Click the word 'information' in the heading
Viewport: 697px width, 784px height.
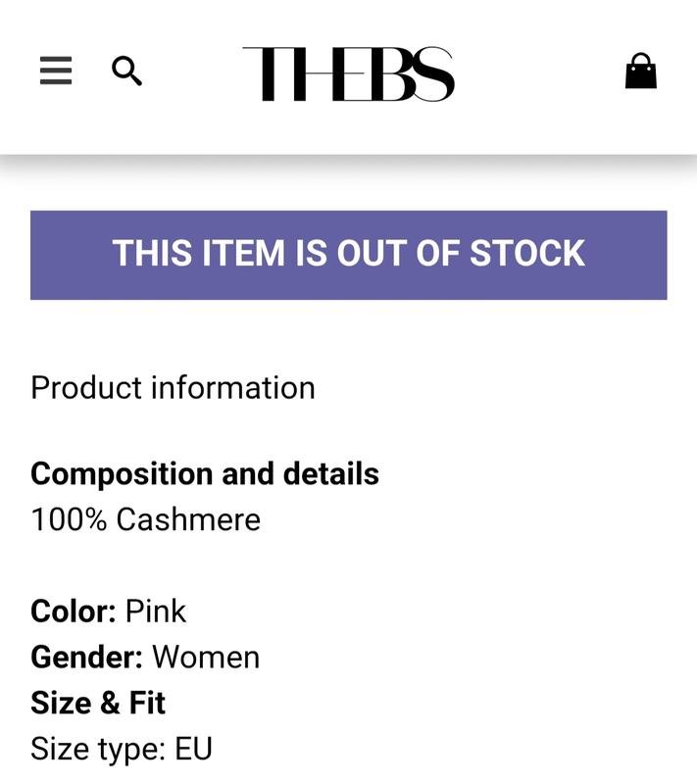233,388
